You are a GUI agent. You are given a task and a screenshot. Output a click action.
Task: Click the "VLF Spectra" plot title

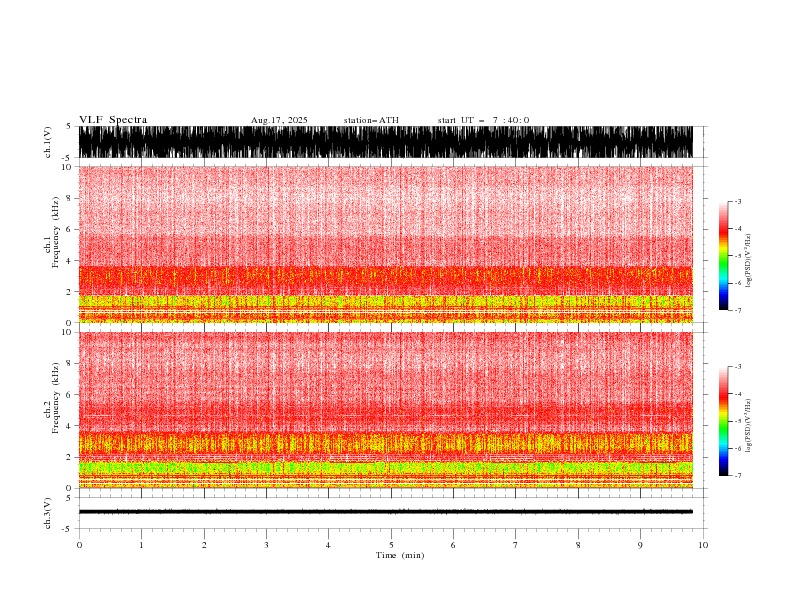point(113,120)
